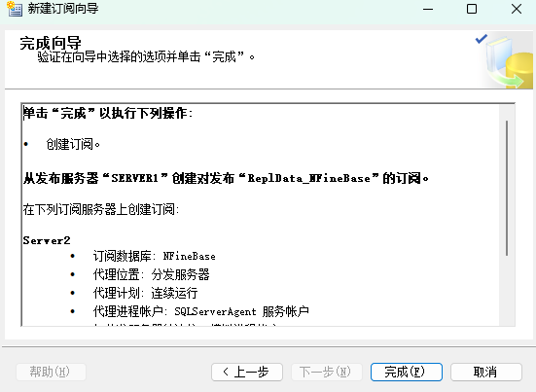Click the 代理计划: 连续运行 line
The image size is (536, 392).
click(145, 293)
